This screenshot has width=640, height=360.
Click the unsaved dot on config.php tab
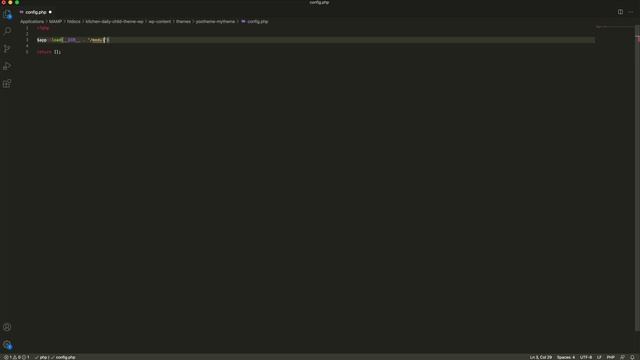click(50, 12)
